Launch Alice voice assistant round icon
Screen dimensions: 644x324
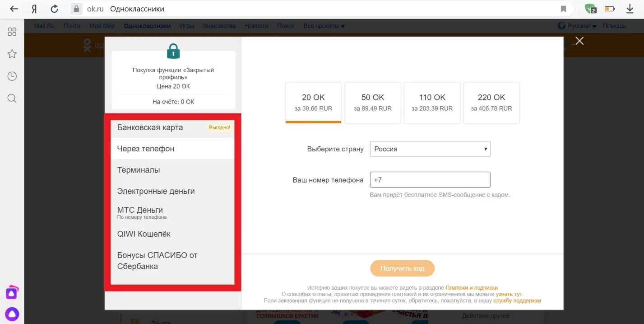12,314
